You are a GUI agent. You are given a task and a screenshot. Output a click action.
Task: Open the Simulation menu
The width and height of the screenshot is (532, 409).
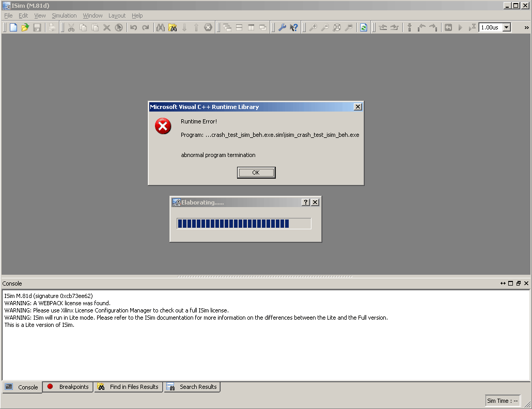(64, 15)
